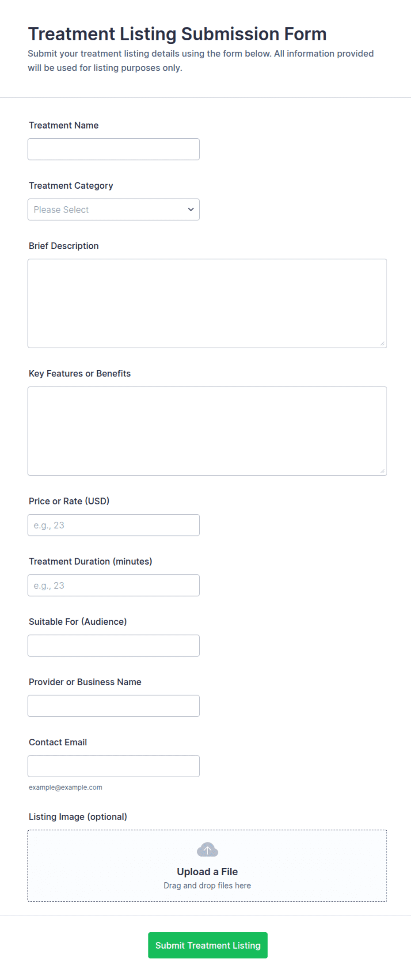Focus the Treatment Name input field
This screenshot has width=411, height=980.
[114, 149]
